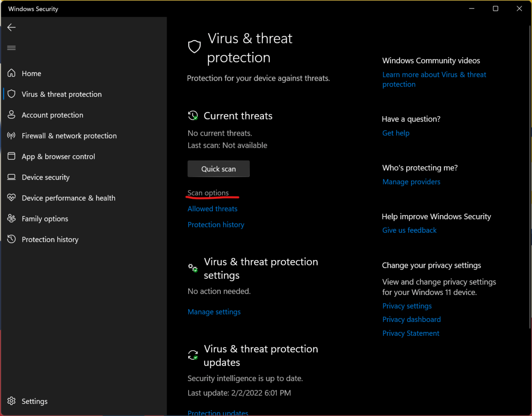Click the App & browser control icon

12,156
